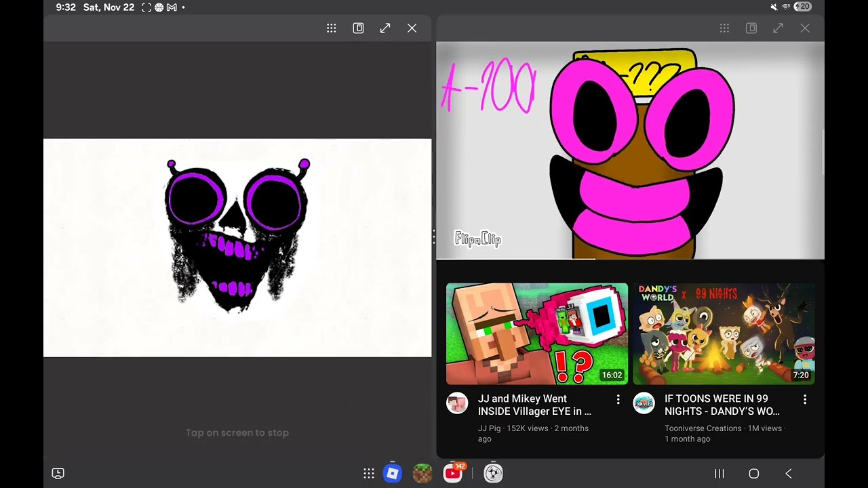
Task: Tap the 'Tap on screen to stop' text
Action: click(237, 432)
